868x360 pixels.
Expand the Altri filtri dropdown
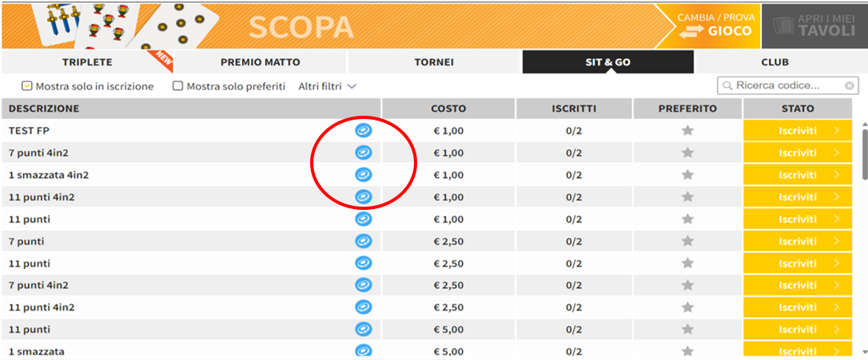point(327,85)
